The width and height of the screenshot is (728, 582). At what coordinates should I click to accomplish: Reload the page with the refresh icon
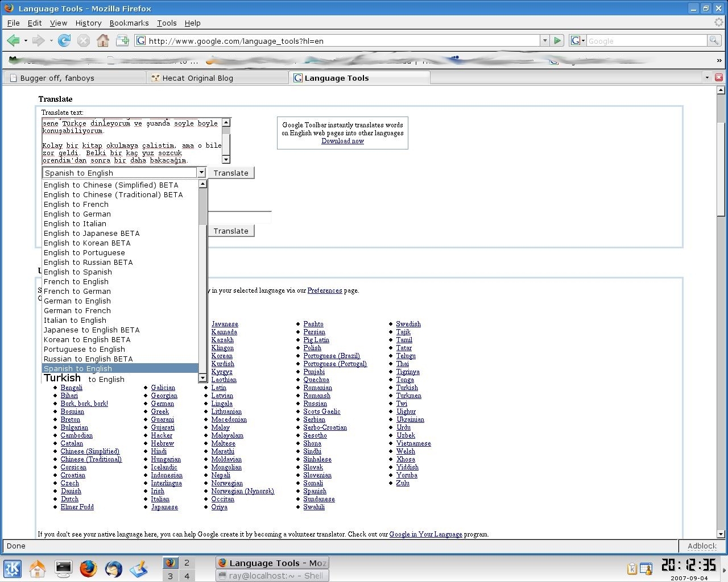[x=64, y=40]
